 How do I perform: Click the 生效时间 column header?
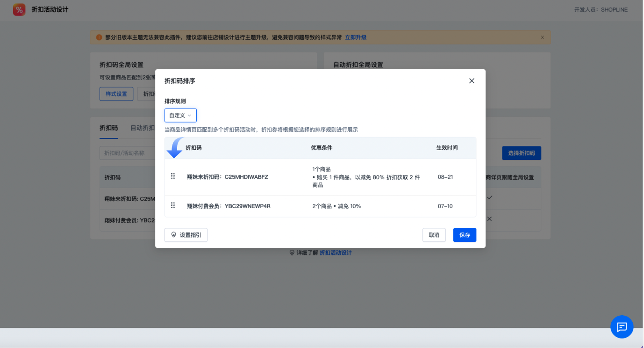point(447,148)
